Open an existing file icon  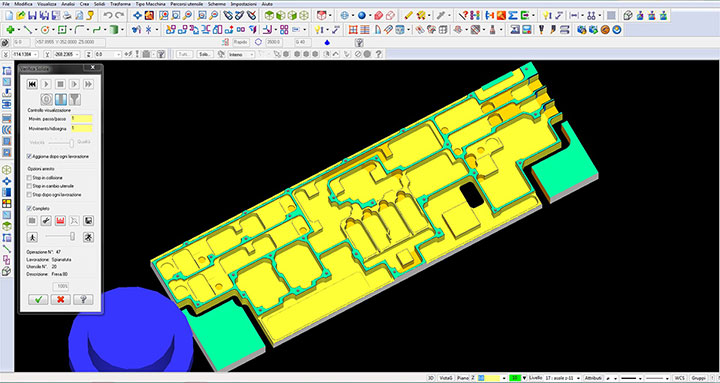pos(20,15)
